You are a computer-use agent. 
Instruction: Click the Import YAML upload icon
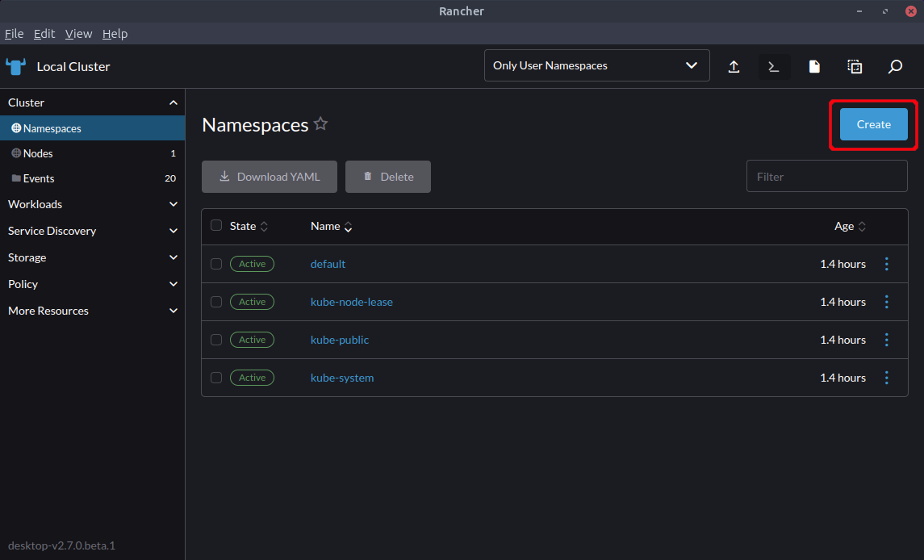[x=734, y=66]
